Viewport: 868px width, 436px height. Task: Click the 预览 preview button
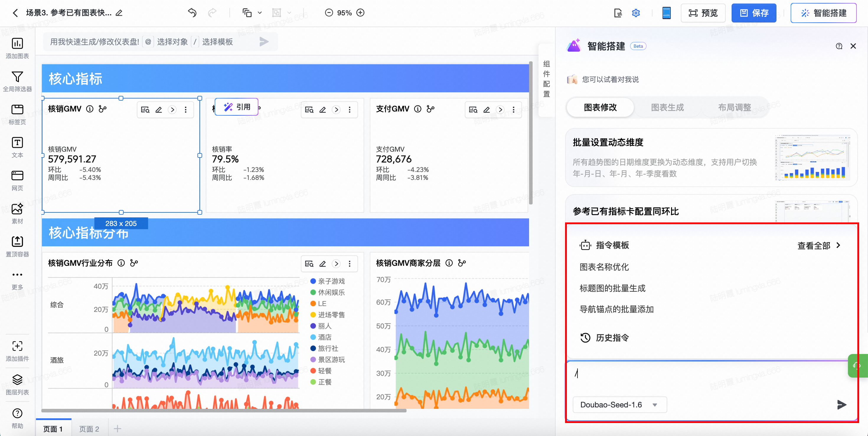point(703,13)
